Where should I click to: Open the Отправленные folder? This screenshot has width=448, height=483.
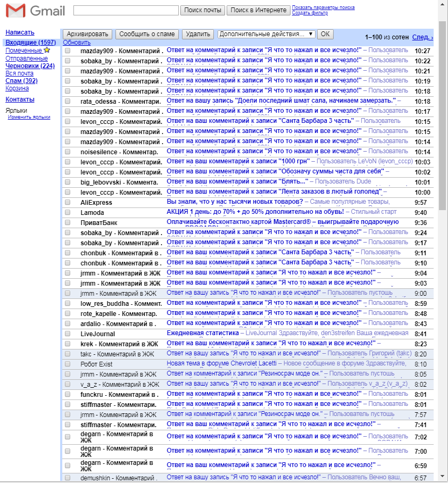point(27,59)
